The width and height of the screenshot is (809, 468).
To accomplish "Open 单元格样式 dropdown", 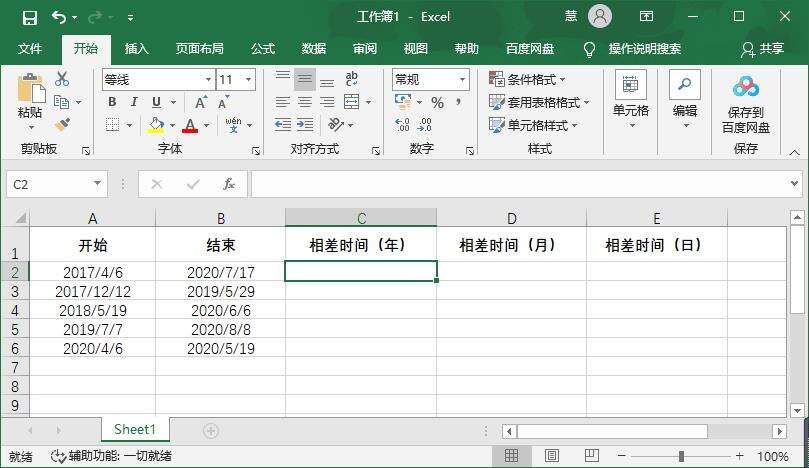I will point(533,125).
